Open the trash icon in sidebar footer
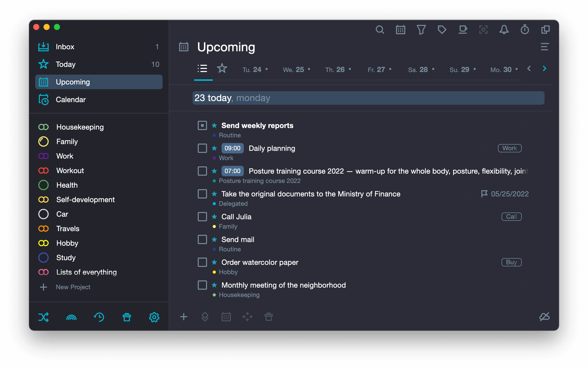 (127, 317)
